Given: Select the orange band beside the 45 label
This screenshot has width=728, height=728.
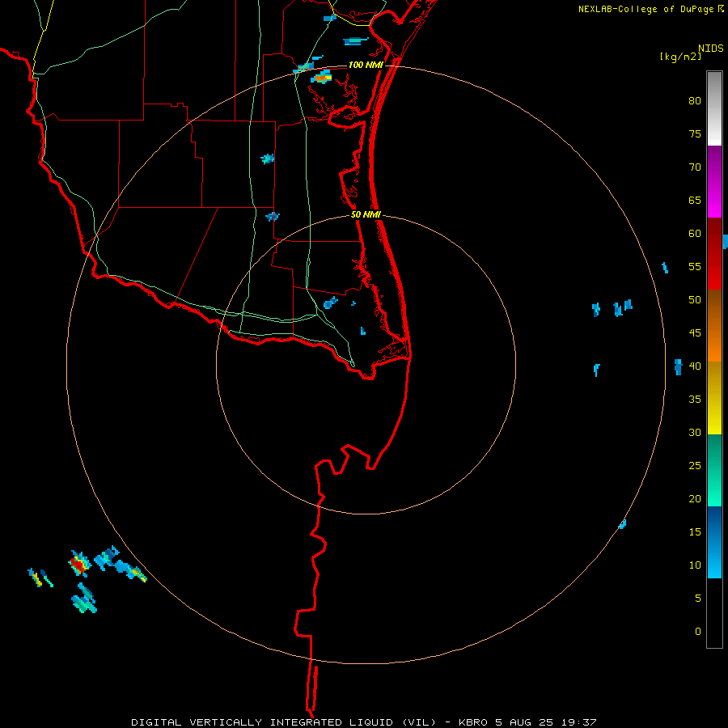Looking at the screenshot, I should tap(714, 343).
